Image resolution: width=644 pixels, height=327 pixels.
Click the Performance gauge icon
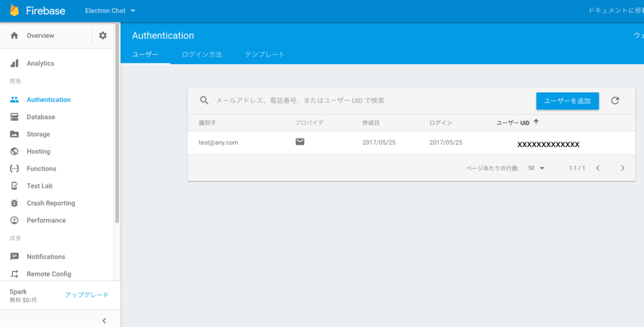tap(14, 220)
